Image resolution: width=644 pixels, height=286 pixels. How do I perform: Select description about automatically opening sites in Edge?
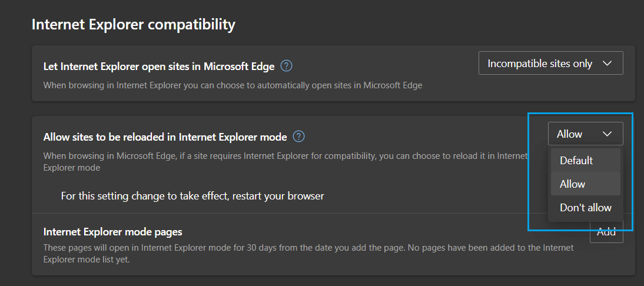pyautogui.click(x=233, y=85)
